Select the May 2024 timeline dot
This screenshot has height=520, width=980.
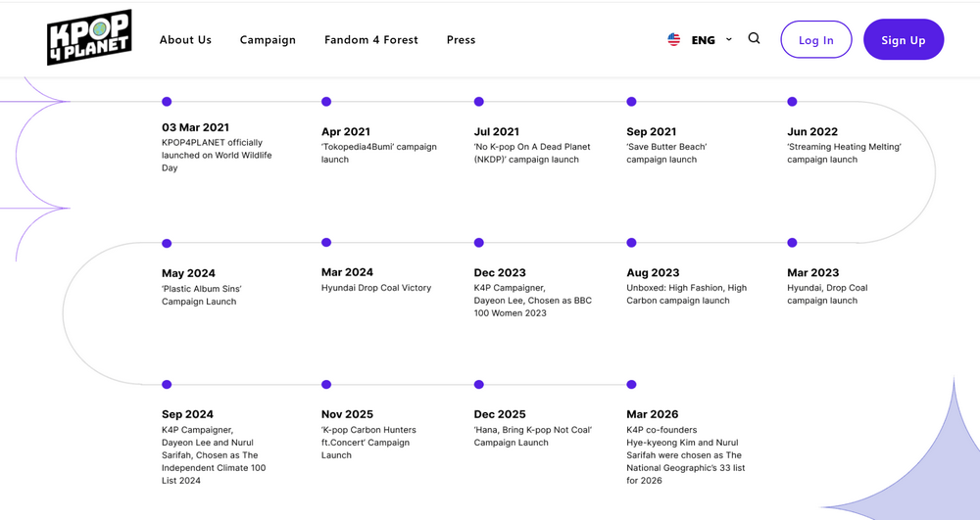coord(167,244)
